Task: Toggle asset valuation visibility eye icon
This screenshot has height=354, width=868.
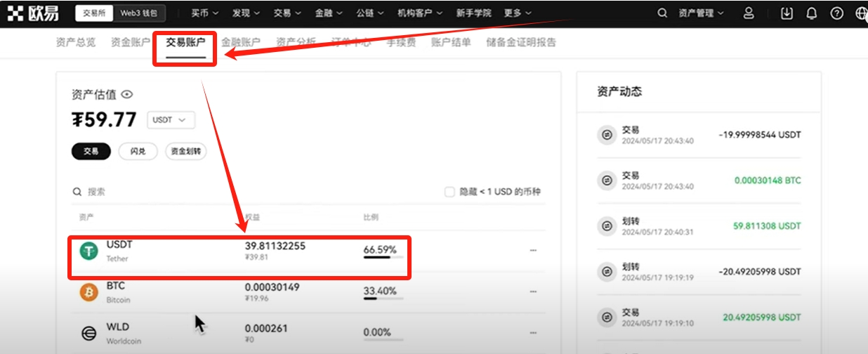Action: 127,94
